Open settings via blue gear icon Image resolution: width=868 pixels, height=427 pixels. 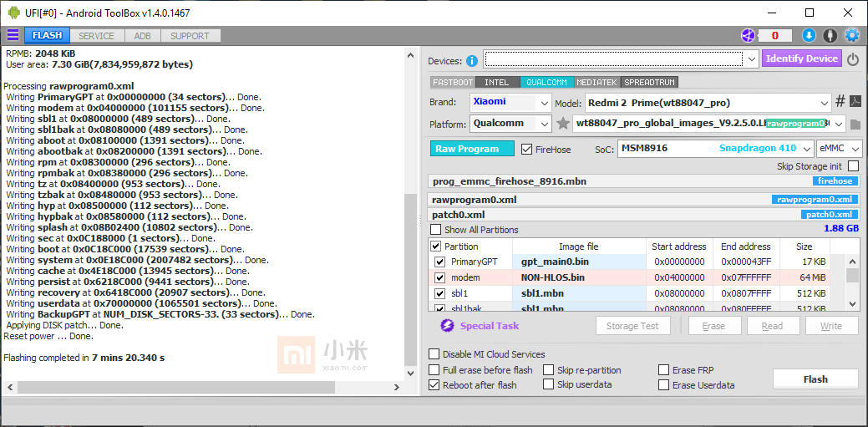tap(851, 35)
